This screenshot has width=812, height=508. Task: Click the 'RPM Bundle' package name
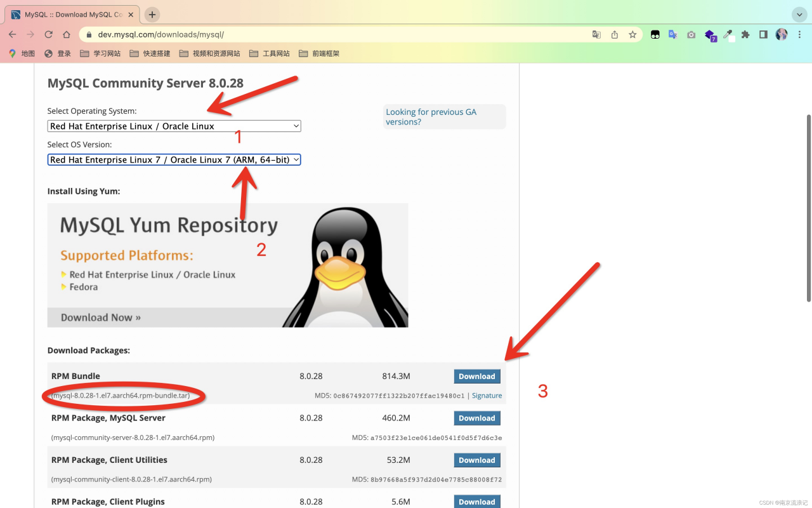click(x=75, y=376)
